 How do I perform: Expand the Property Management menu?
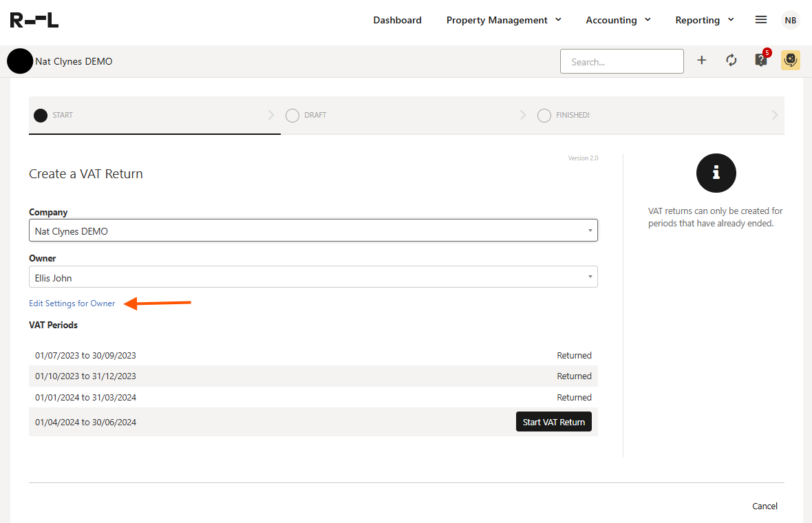(504, 20)
